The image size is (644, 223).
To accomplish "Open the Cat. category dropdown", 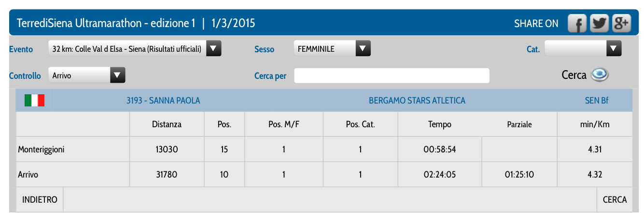I will point(614,48).
